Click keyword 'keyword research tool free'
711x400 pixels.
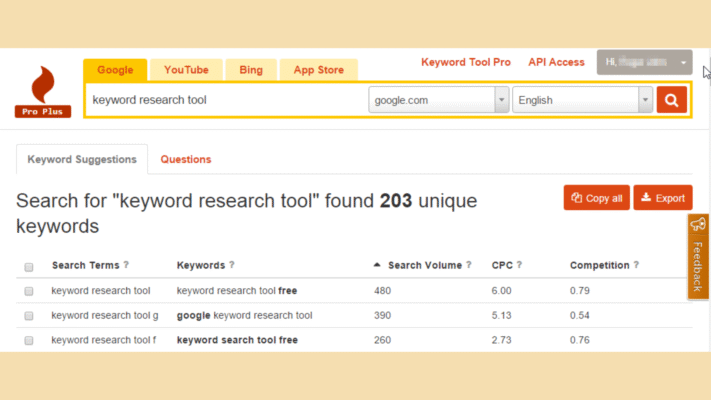tap(237, 291)
